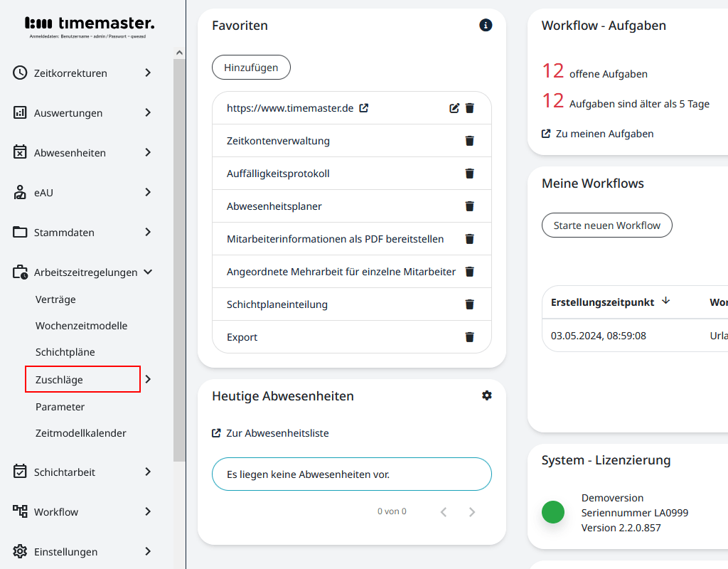The height and width of the screenshot is (569, 728).
Task: Open the Verträge menu entry
Action: click(x=55, y=299)
